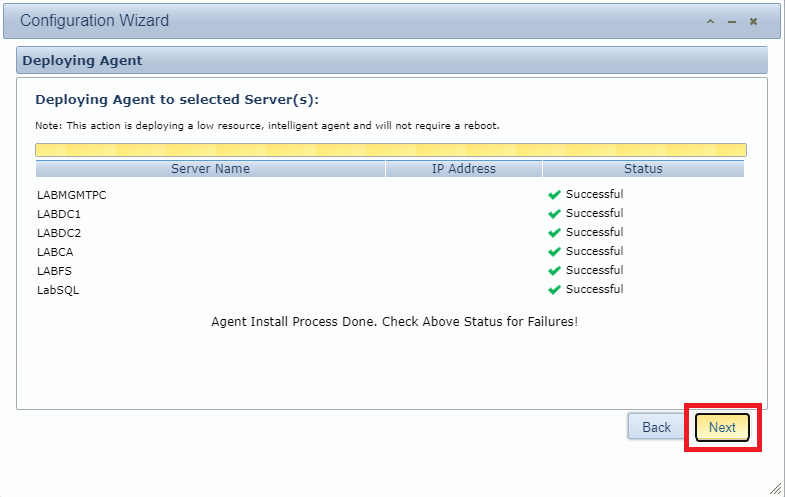
Task: Click the Next button
Action: click(722, 427)
